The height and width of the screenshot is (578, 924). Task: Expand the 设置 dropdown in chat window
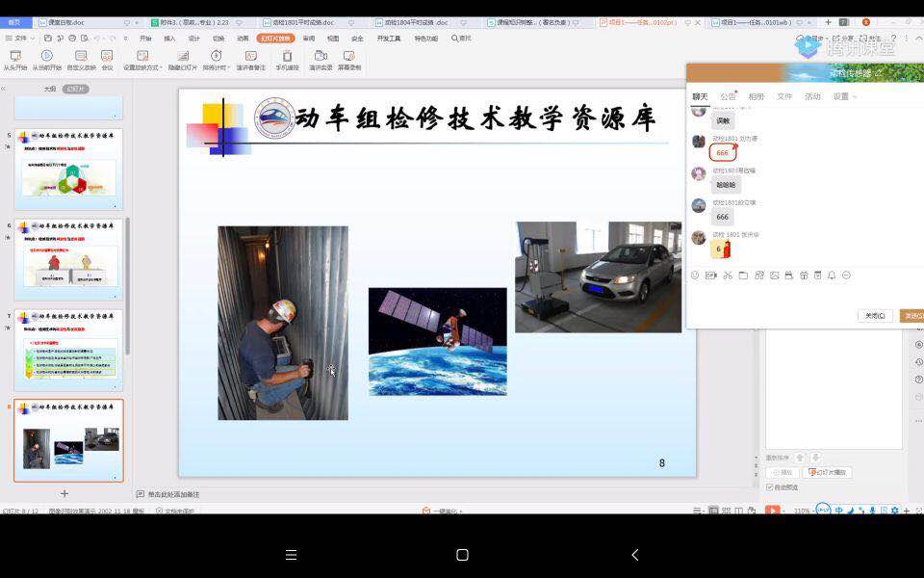coord(844,96)
